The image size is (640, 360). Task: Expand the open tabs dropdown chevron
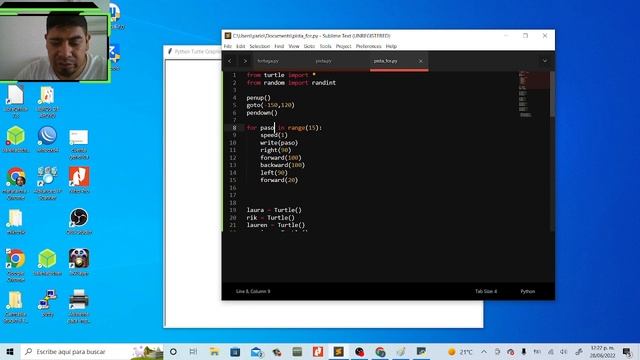(544, 61)
